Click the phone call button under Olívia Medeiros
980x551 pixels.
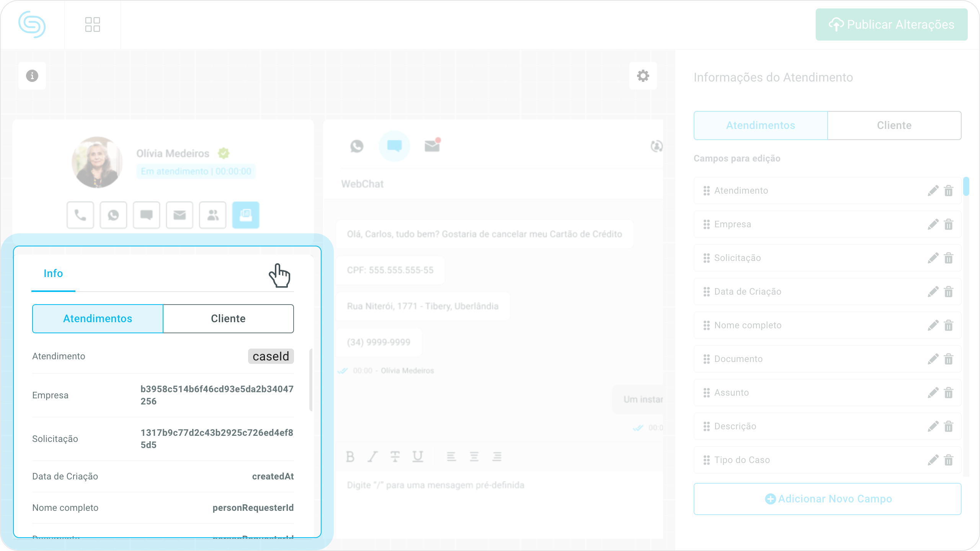pyautogui.click(x=80, y=215)
